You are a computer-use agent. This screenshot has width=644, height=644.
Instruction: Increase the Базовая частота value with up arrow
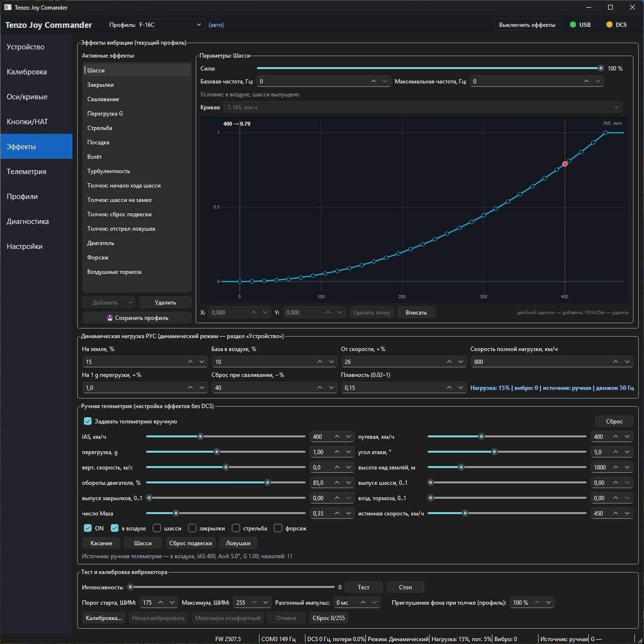coord(374,82)
